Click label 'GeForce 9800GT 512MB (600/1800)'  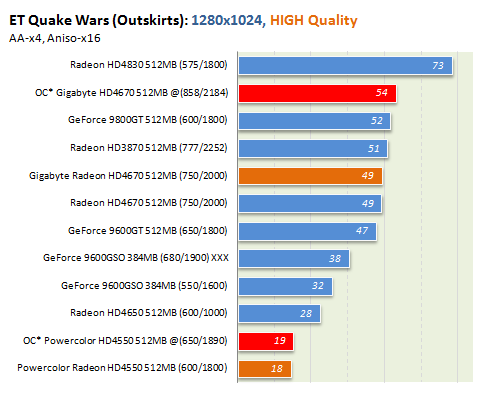pyautogui.click(x=148, y=120)
